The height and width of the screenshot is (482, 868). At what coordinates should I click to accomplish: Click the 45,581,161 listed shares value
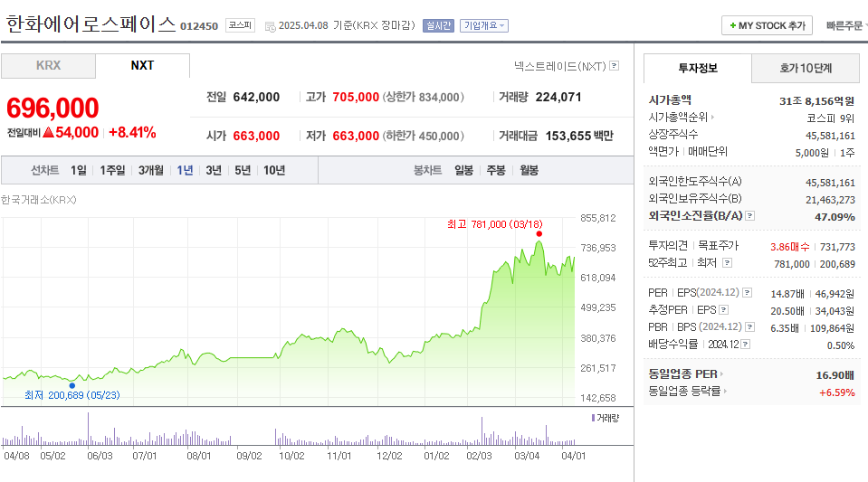pos(830,136)
